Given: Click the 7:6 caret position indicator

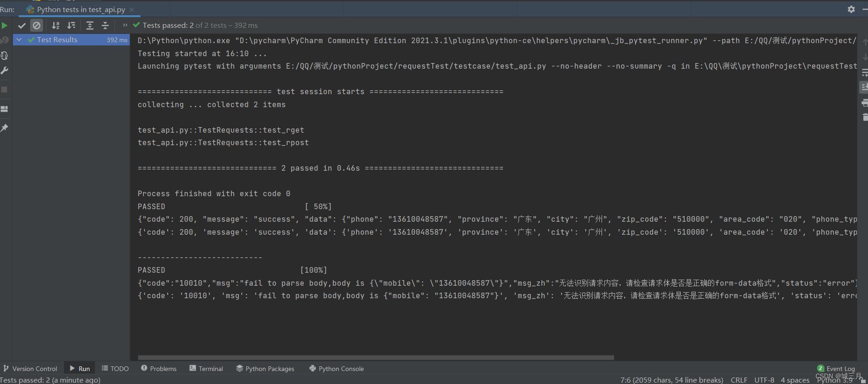Looking at the screenshot, I should tap(672, 380).
